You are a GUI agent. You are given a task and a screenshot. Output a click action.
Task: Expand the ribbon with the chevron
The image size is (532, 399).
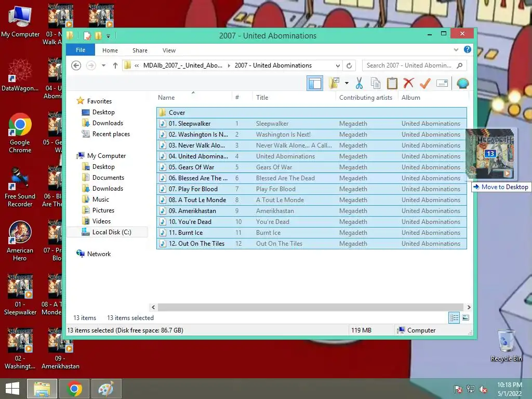click(456, 49)
